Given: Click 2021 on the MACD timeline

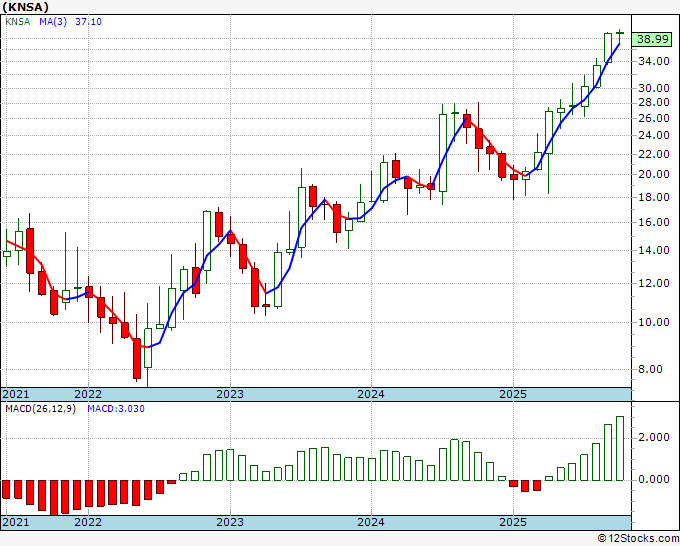Looking at the screenshot, I should coord(16,522).
